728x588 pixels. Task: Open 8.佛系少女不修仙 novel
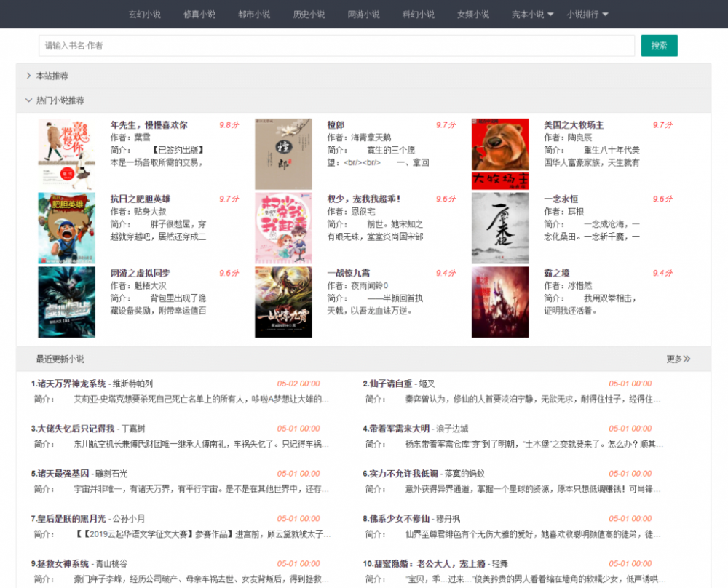(x=396, y=518)
